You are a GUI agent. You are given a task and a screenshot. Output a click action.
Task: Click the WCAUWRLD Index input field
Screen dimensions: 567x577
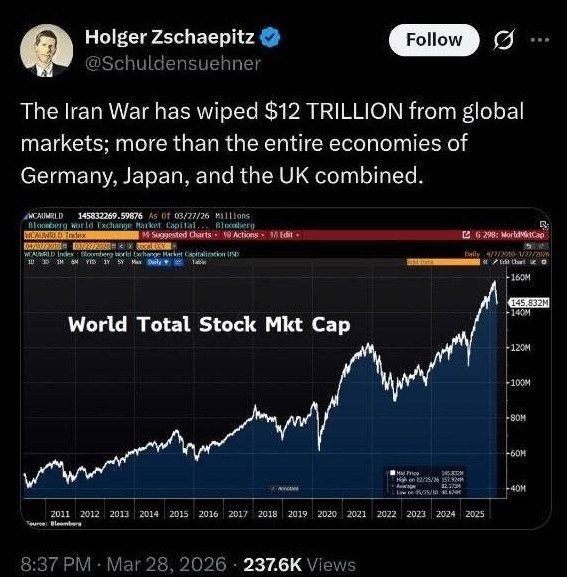(x=81, y=235)
